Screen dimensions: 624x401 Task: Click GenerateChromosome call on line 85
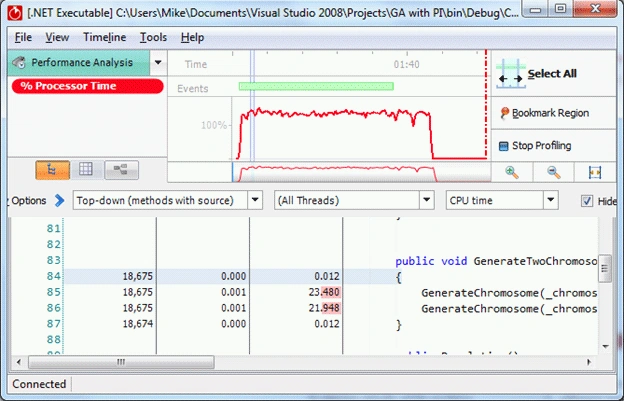pos(509,293)
